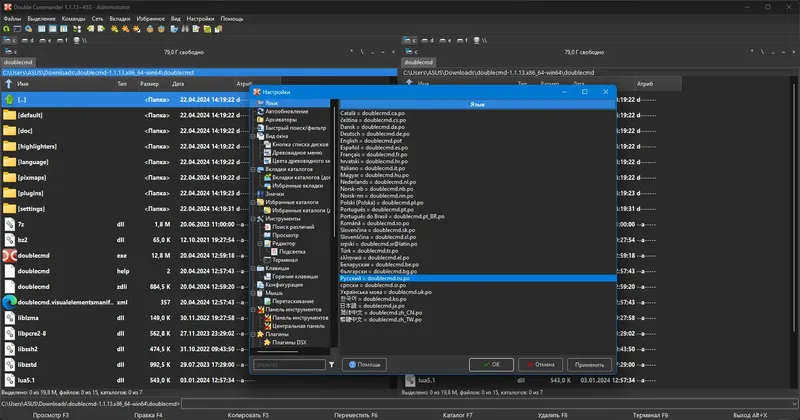Click the green parent directory arrow icon
The width and height of the screenshot is (800, 420).
pyautogui.click(x=10, y=100)
